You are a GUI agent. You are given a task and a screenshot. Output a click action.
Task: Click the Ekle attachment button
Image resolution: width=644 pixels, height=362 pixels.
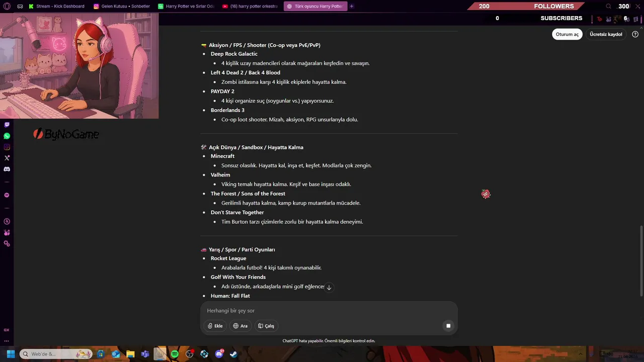(x=215, y=326)
